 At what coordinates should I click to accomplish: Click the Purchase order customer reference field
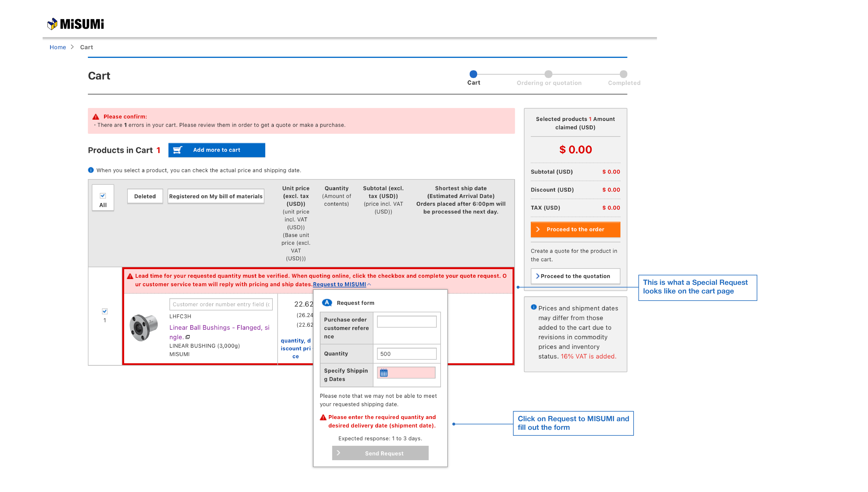407,321
